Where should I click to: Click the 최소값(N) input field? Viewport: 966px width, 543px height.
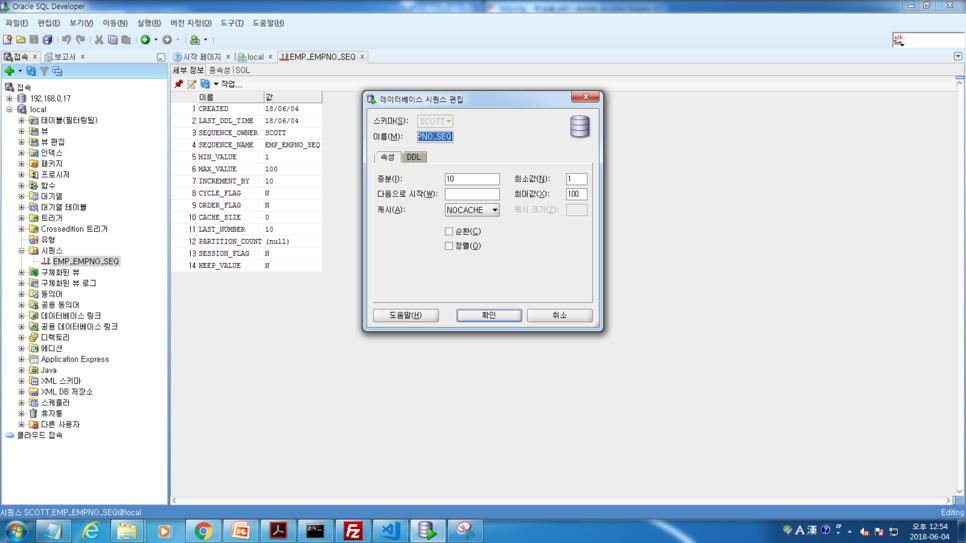[x=577, y=179]
